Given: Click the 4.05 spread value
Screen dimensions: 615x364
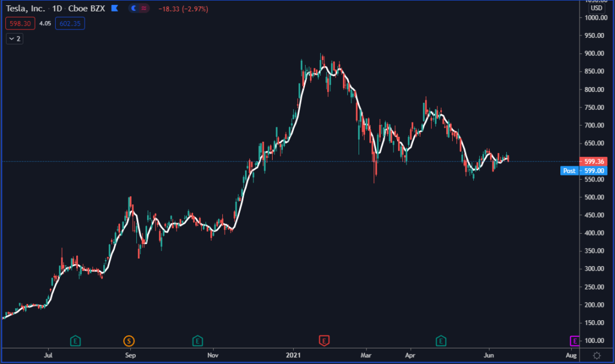Looking at the screenshot, I should (x=45, y=23).
